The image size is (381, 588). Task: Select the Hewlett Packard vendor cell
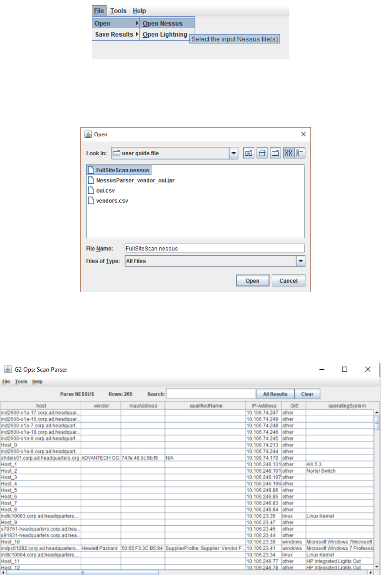tap(101, 549)
